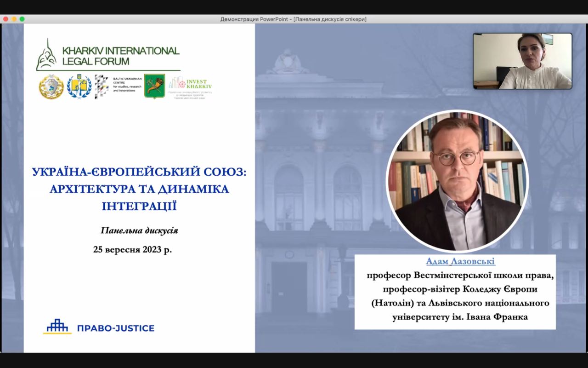Click the Invest Kharkiv logo
Screen dimensions: 588x368
click(x=190, y=87)
